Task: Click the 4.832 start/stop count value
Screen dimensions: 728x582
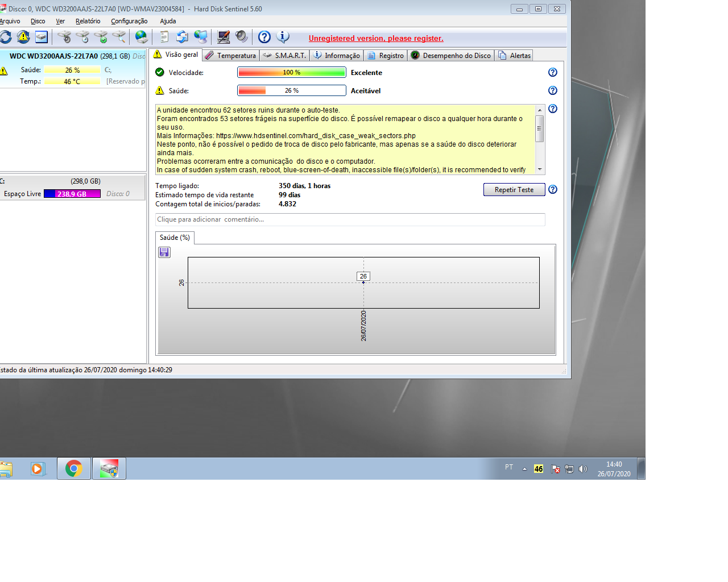Action: point(287,204)
